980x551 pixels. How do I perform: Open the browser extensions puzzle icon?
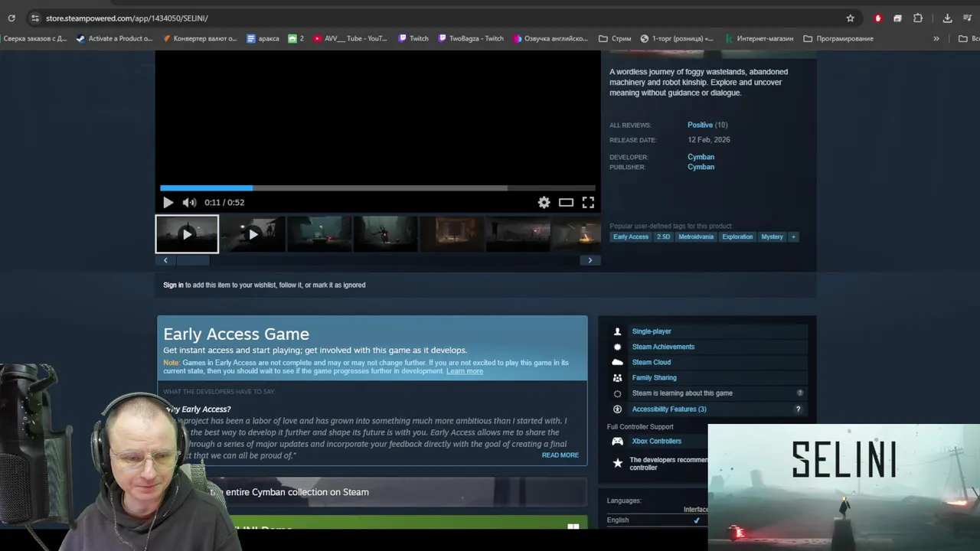918,18
